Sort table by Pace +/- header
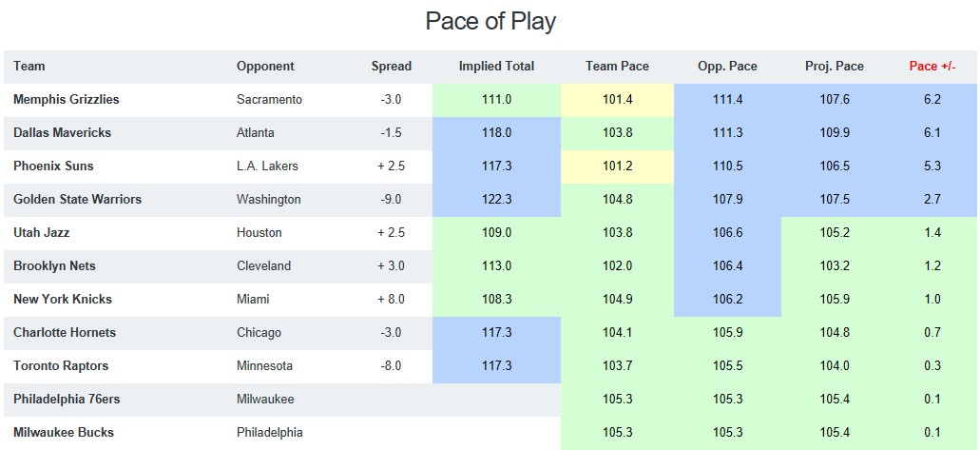 click(932, 67)
